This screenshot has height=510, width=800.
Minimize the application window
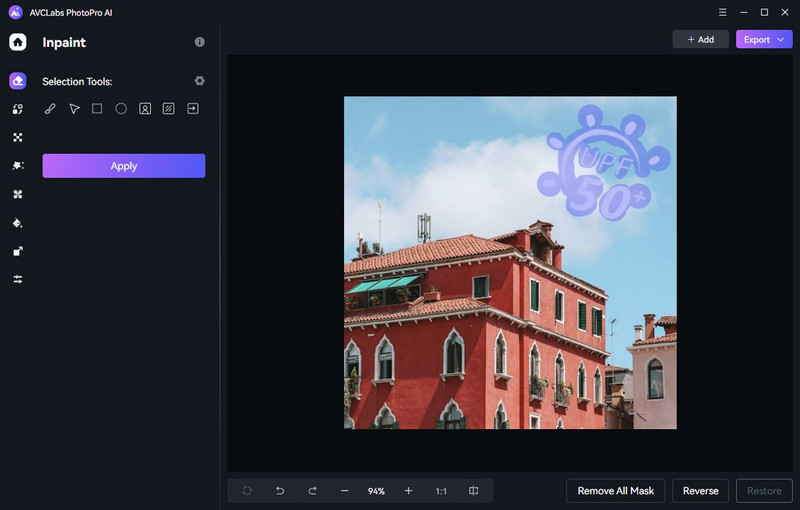pos(744,12)
